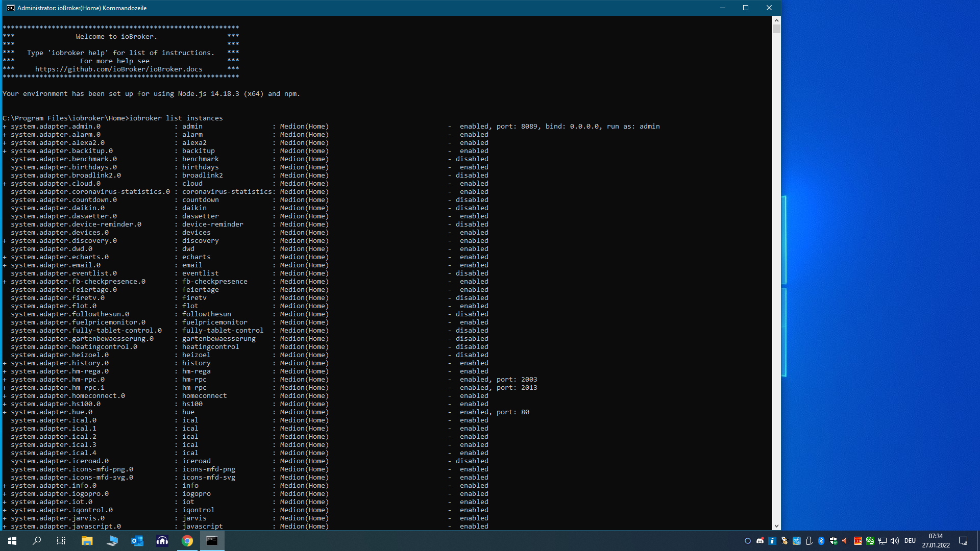Screen dimensions: 980x551
Task: Open the headphones-house app on taskbar
Action: coord(162,541)
